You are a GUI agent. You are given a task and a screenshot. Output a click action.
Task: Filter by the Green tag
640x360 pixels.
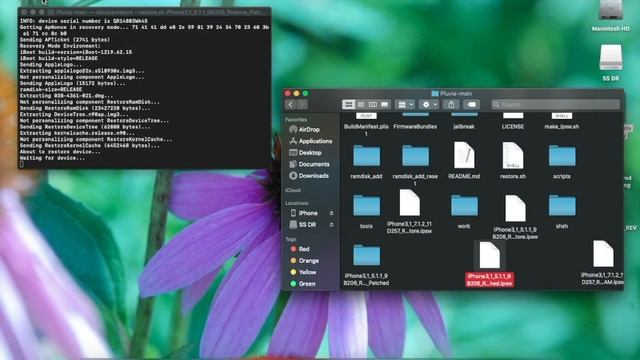click(302, 283)
